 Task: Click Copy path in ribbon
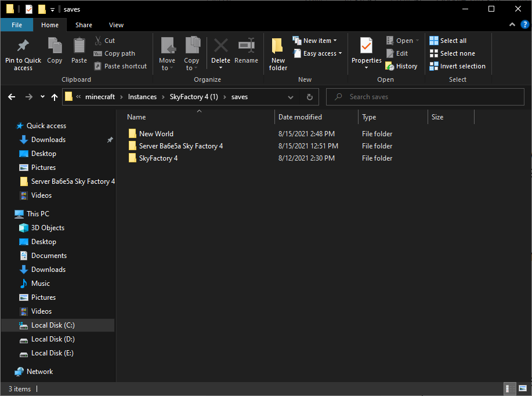[x=114, y=53]
